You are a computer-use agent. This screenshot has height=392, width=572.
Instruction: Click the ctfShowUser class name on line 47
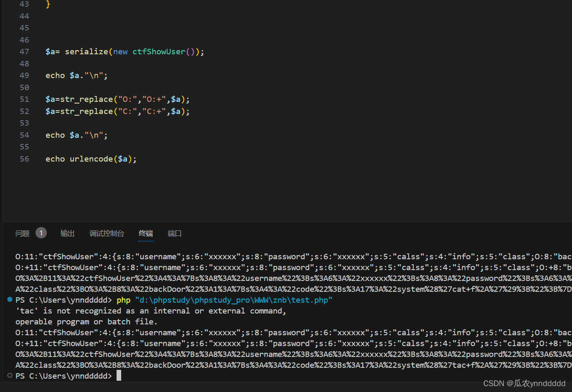pyautogui.click(x=159, y=51)
